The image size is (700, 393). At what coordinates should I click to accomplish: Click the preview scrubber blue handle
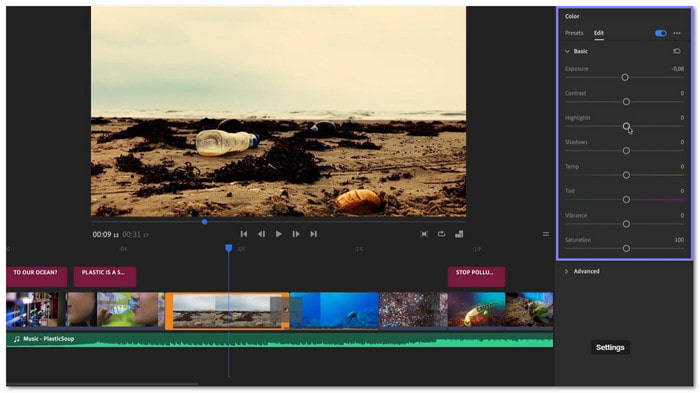point(204,222)
